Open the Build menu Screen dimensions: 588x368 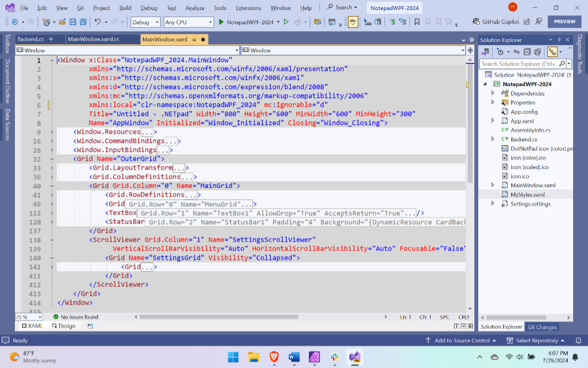[x=125, y=8]
